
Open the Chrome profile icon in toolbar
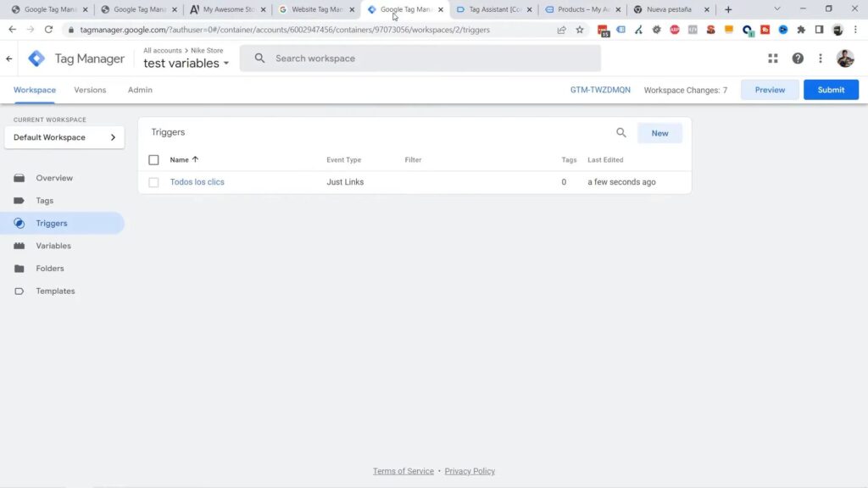click(837, 30)
